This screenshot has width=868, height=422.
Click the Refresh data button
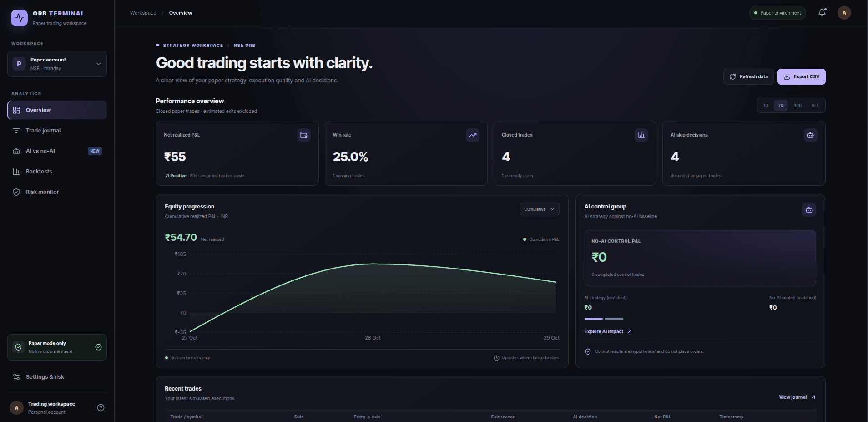[x=749, y=77]
